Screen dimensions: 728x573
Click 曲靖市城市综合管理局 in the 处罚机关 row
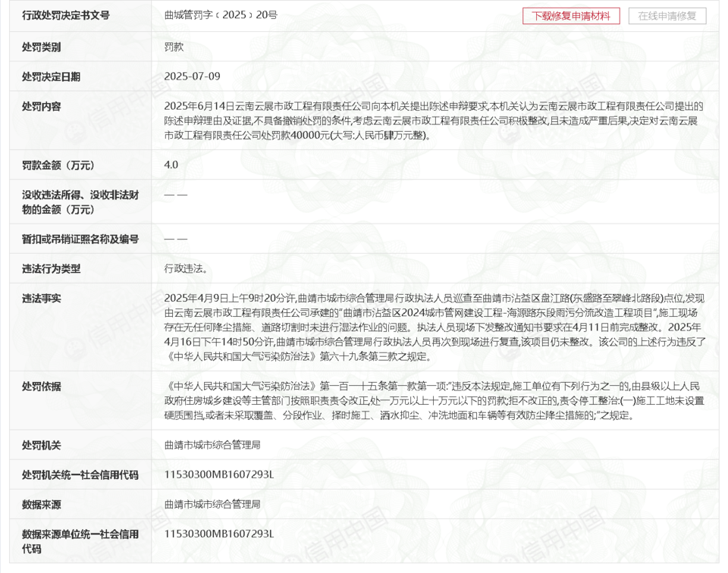212,445
